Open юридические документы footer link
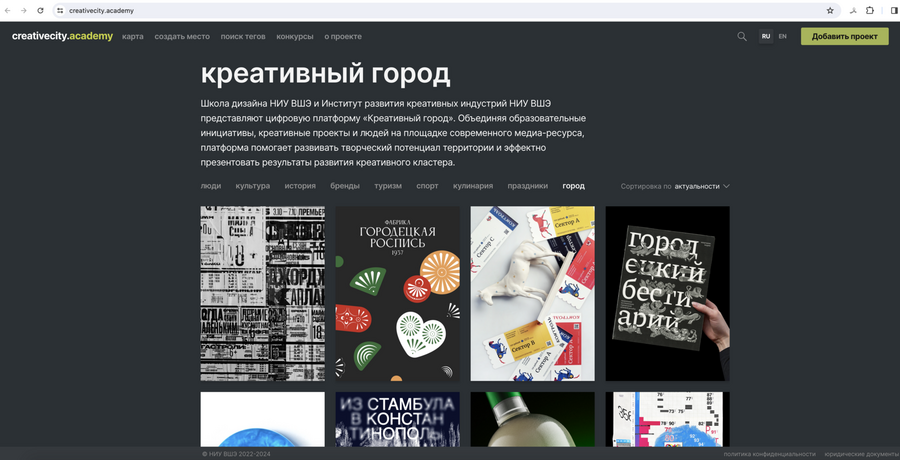This screenshot has width=900, height=460. pyautogui.click(x=862, y=454)
